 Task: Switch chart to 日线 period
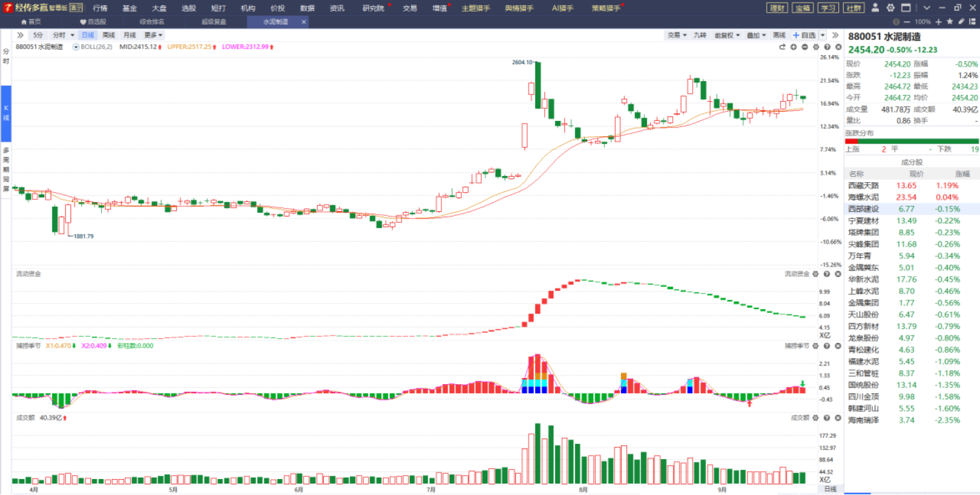(x=88, y=35)
